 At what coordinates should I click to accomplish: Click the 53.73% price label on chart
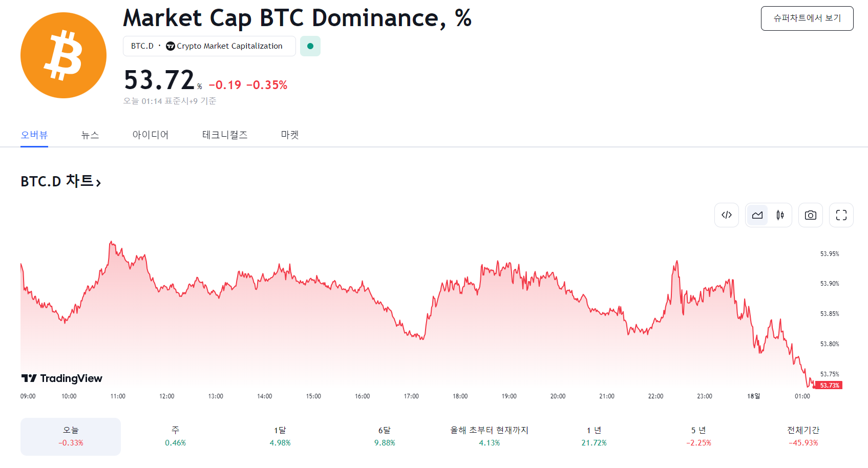coord(830,385)
